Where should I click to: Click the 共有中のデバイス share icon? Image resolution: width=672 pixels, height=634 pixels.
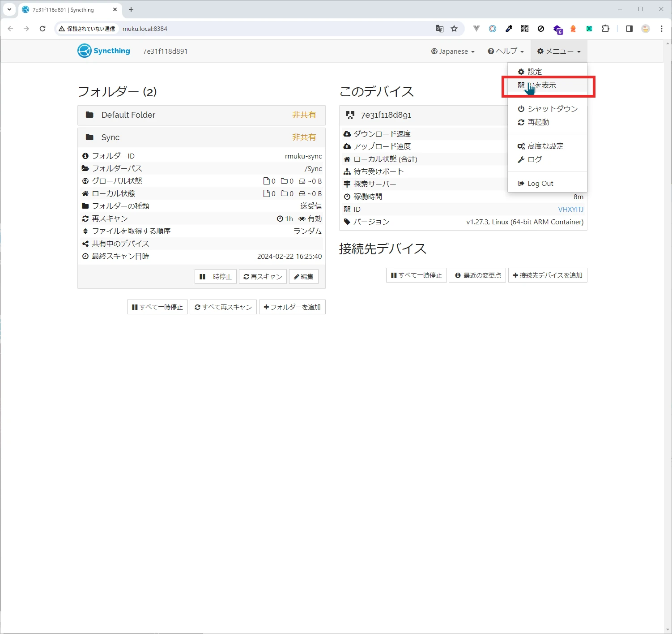[85, 244]
